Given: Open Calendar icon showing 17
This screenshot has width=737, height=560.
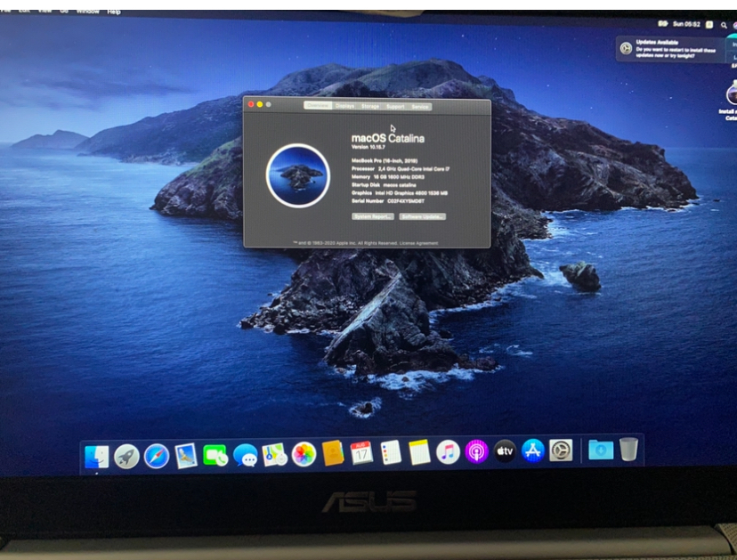Looking at the screenshot, I should click(361, 453).
